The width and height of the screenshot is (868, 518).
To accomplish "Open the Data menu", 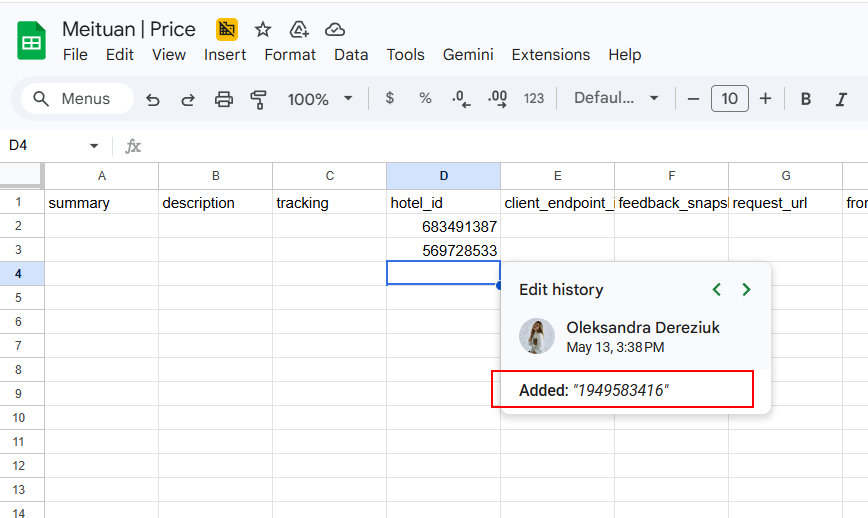I will click(351, 55).
